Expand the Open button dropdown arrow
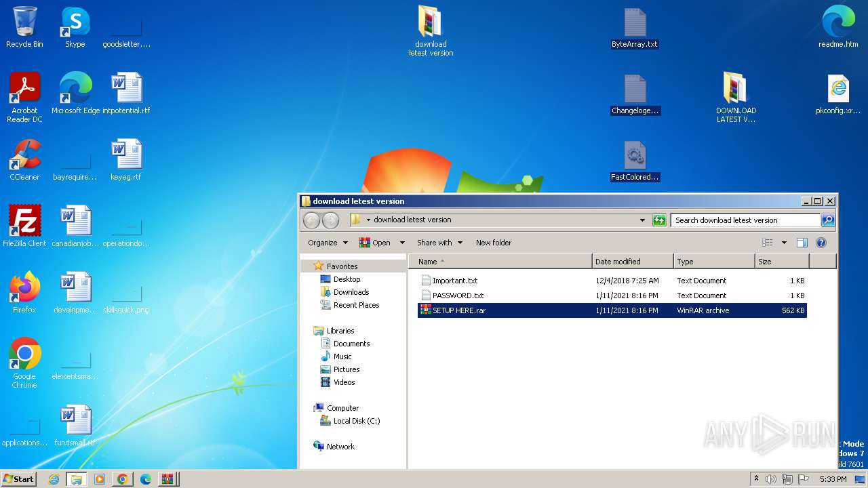868x488 pixels. (x=402, y=243)
